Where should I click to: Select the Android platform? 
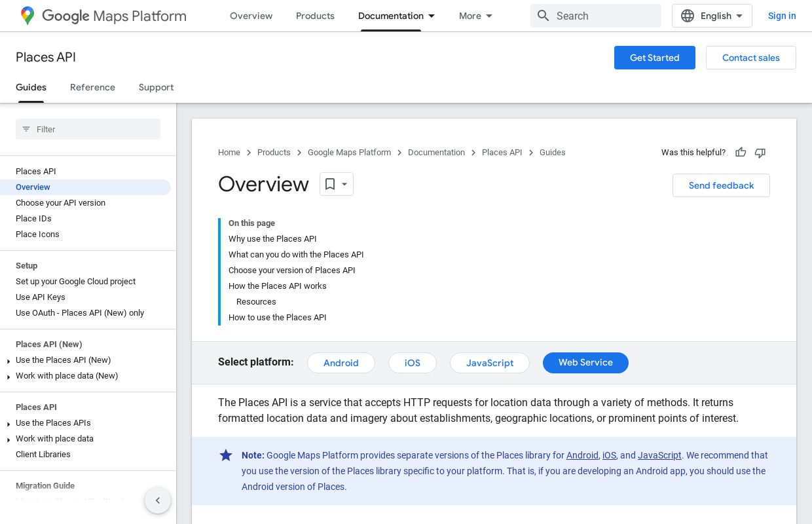tap(341, 363)
